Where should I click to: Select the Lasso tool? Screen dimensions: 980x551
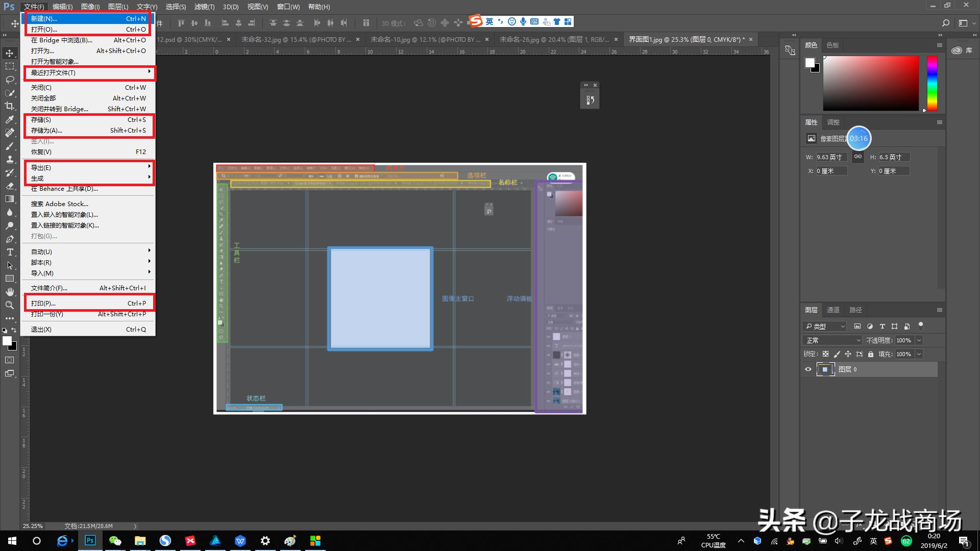point(10,80)
